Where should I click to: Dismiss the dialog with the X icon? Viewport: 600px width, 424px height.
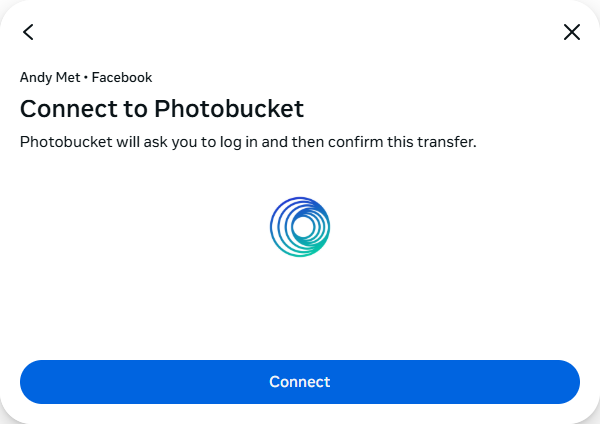click(x=572, y=32)
